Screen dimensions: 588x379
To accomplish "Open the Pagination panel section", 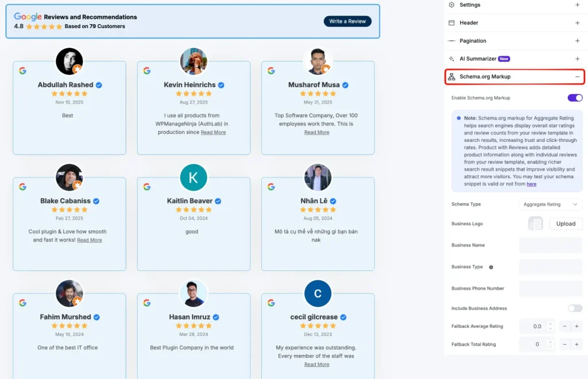I will 514,41.
